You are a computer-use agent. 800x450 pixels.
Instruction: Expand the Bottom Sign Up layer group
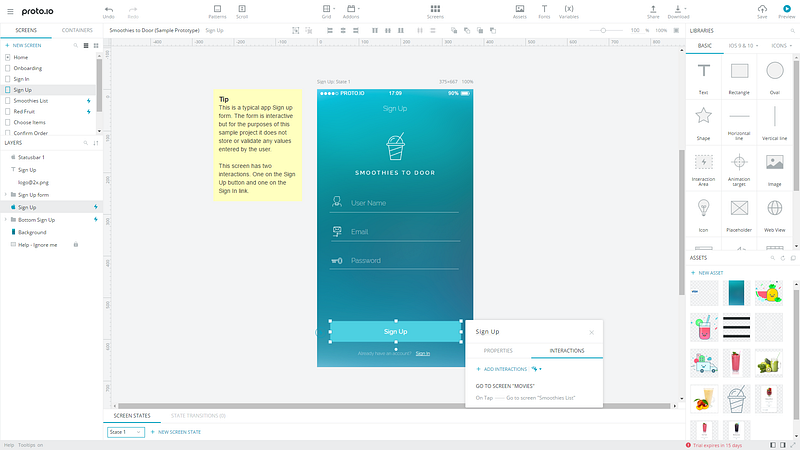[6, 219]
